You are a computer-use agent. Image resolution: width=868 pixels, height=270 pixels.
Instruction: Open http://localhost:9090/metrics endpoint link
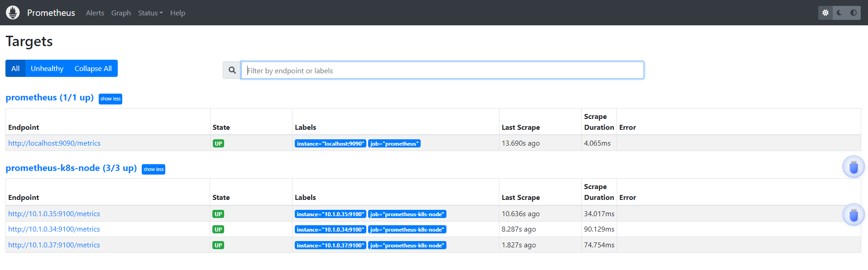54,143
